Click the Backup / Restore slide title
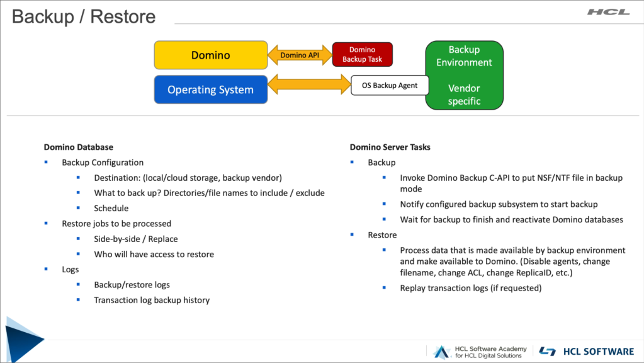Screen dimensions: 644x363 point(84,16)
